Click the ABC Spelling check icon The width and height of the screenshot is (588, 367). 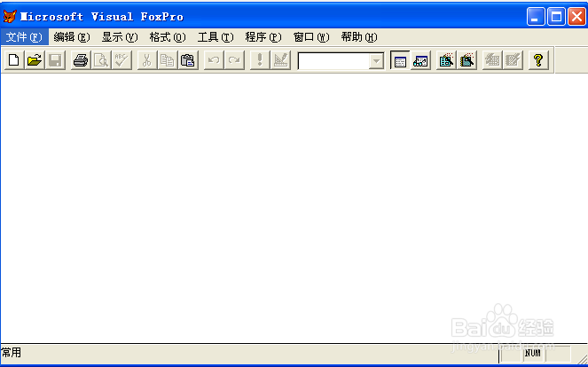point(122,60)
